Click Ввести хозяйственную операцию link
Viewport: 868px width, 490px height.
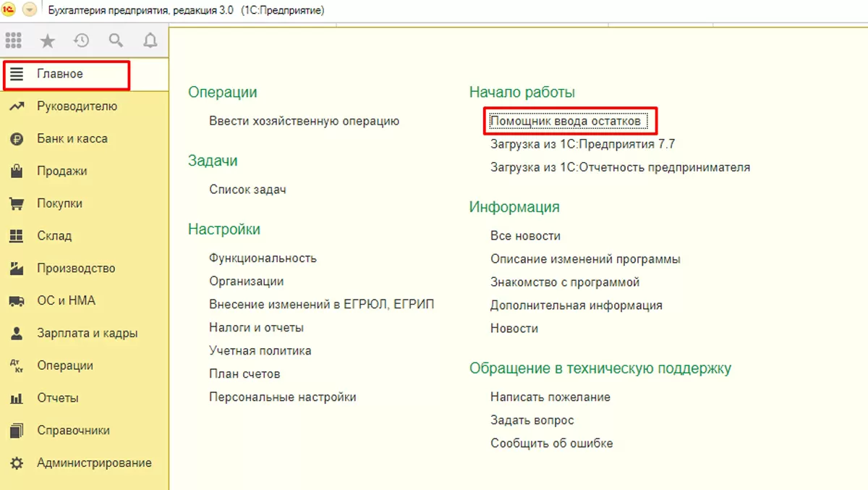(304, 121)
